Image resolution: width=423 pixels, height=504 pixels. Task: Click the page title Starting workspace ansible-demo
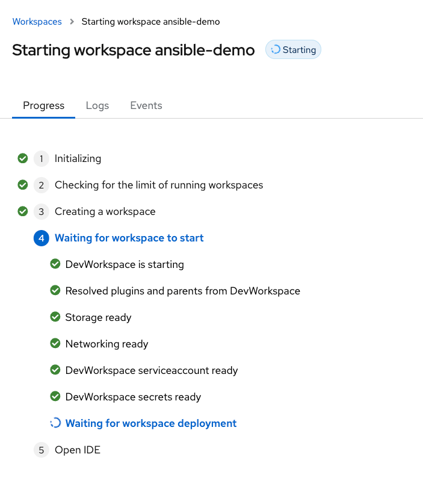pos(134,50)
